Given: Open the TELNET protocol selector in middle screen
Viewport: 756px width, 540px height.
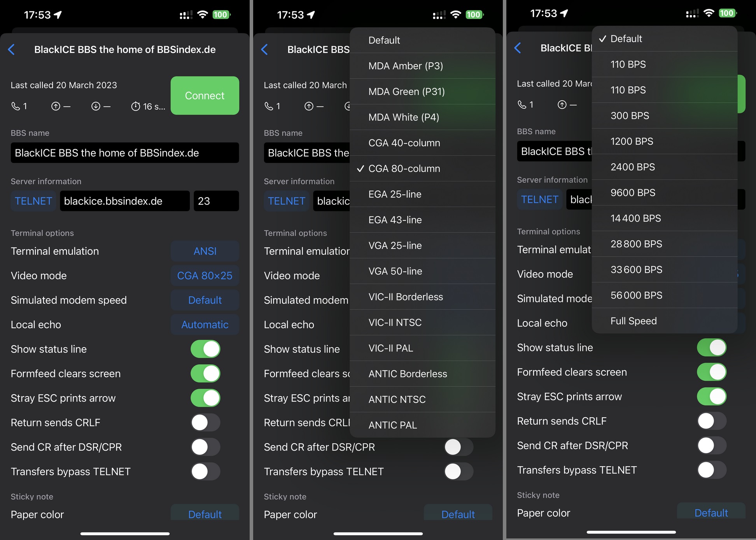Looking at the screenshot, I should [x=287, y=201].
